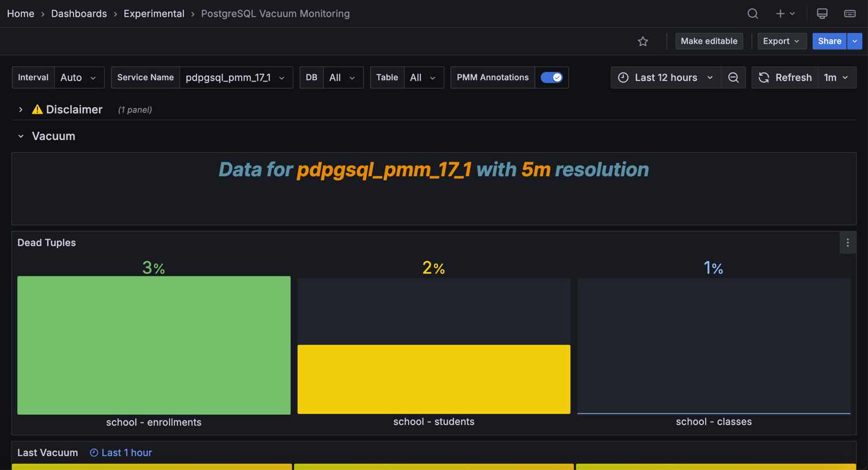Click the search magnifier icon
This screenshot has width=868, height=470.
(752, 13)
